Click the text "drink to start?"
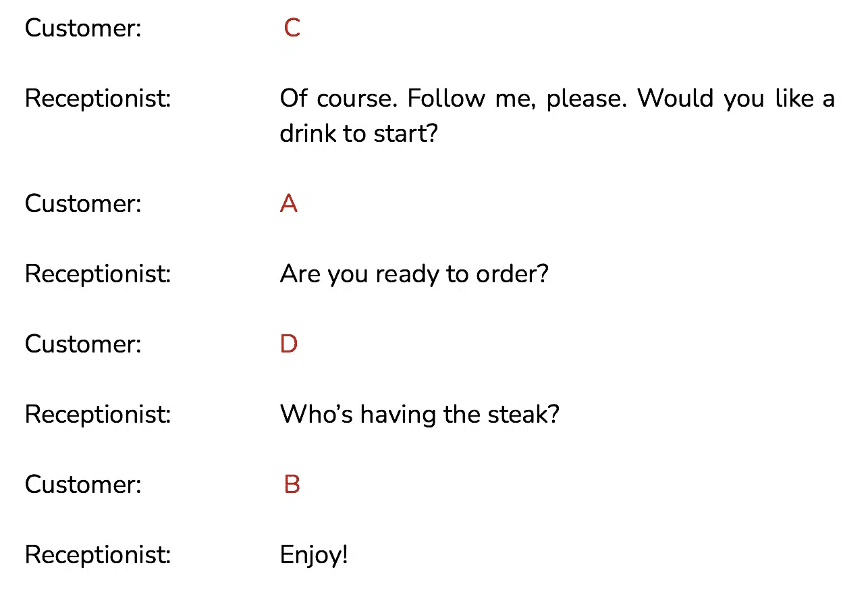 click(358, 133)
